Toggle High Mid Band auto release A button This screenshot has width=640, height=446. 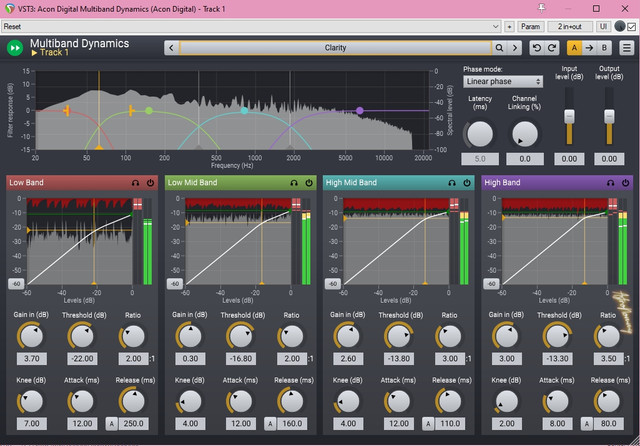pyautogui.click(x=428, y=424)
